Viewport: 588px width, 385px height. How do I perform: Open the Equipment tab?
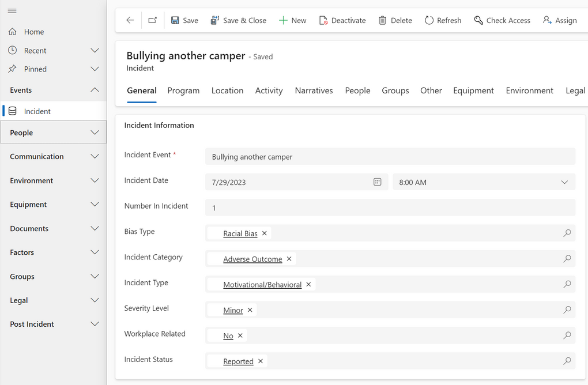click(x=473, y=90)
